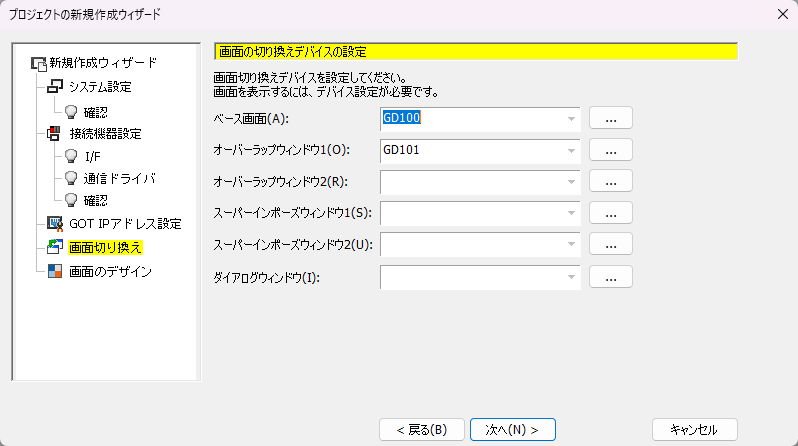The height and width of the screenshot is (446, 798).
Task: Click the 新規作成ウィザード root tree icon
Action: 38,63
